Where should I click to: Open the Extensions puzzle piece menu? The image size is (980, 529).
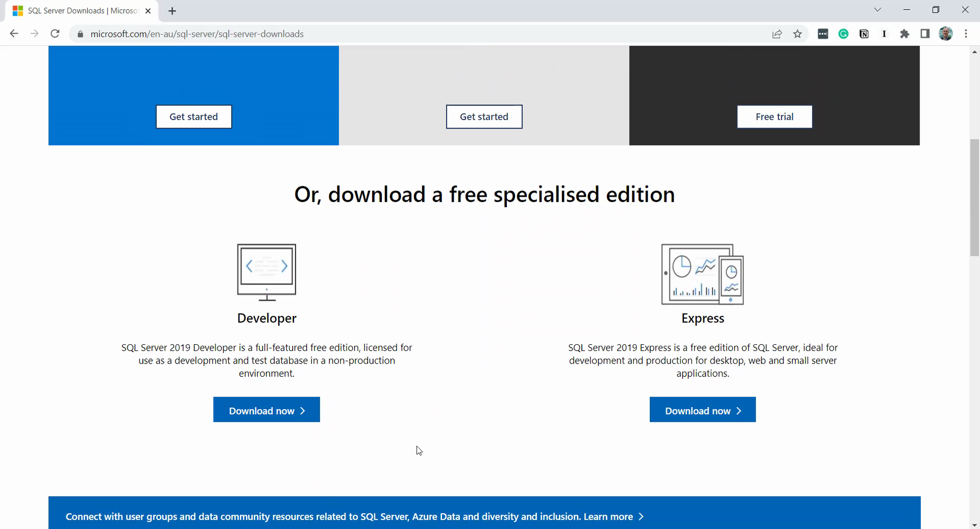coord(904,34)
